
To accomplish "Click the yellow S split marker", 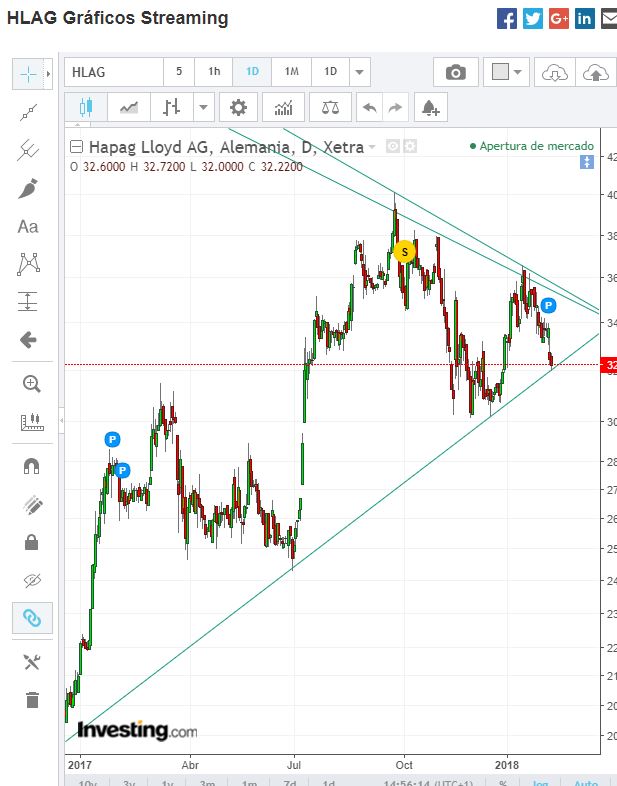I will (404, 252).
